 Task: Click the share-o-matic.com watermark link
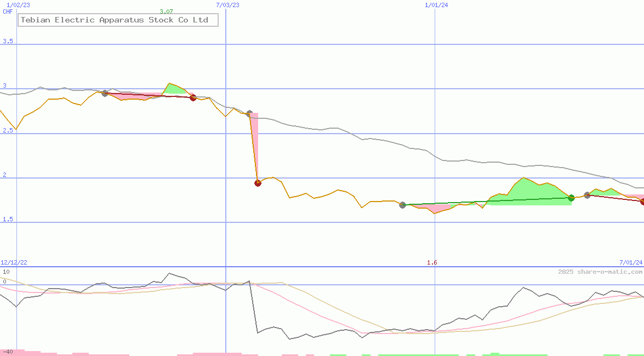[600, 272]
